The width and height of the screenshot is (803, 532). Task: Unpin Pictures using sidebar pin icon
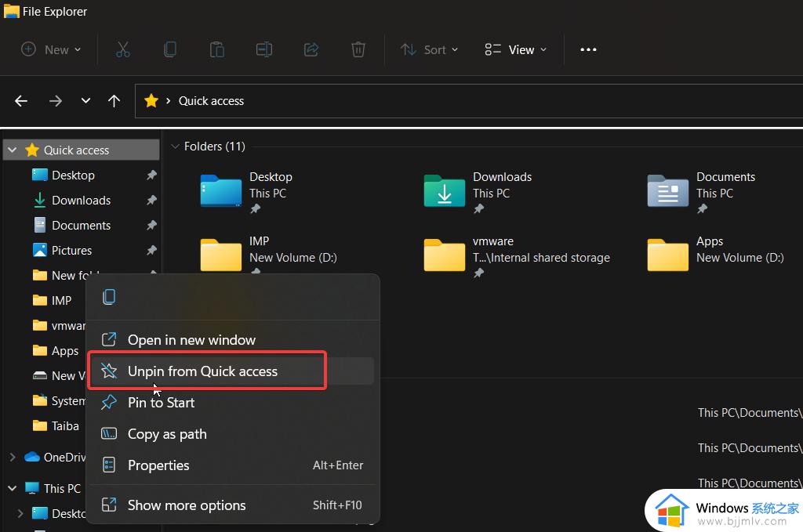coord(151,250)
